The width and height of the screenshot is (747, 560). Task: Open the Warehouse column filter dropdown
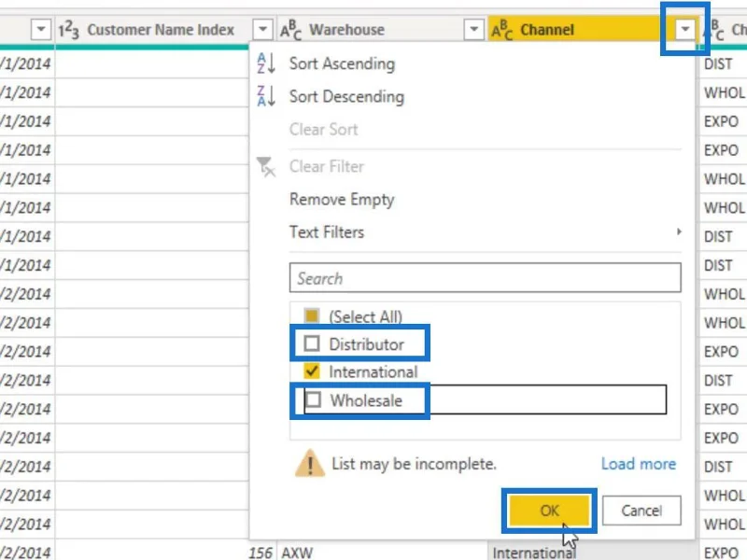pyautogui.click(x=473, y=30)
